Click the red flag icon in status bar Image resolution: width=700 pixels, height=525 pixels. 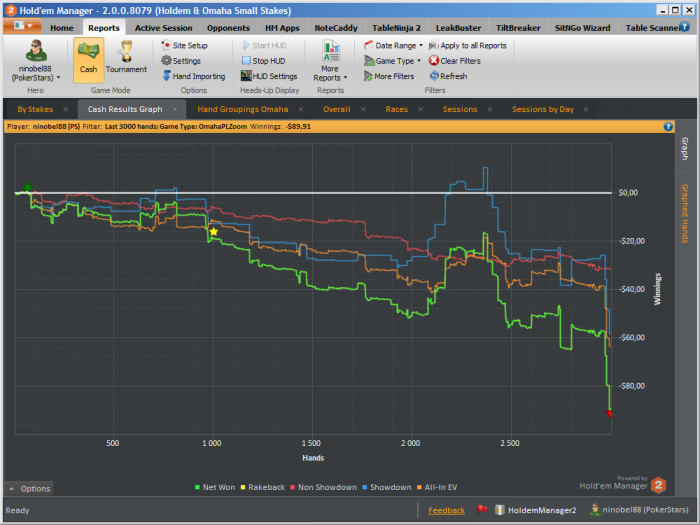coord(482,509)
